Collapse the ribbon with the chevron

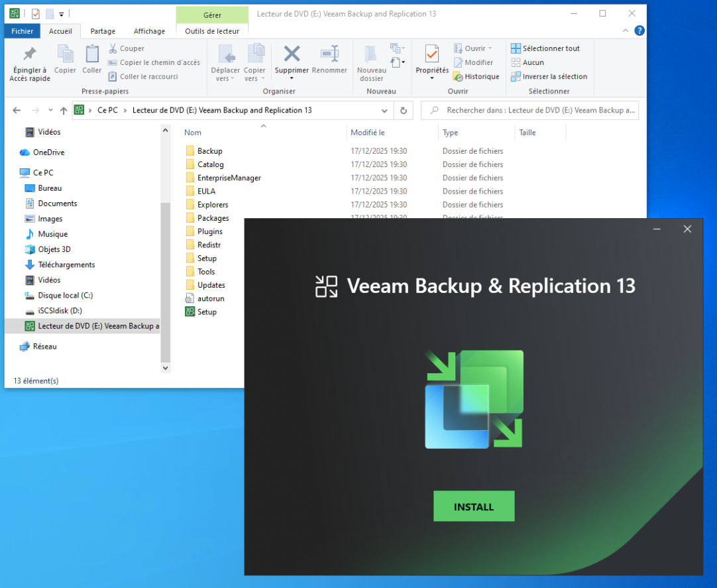[626, 31]
